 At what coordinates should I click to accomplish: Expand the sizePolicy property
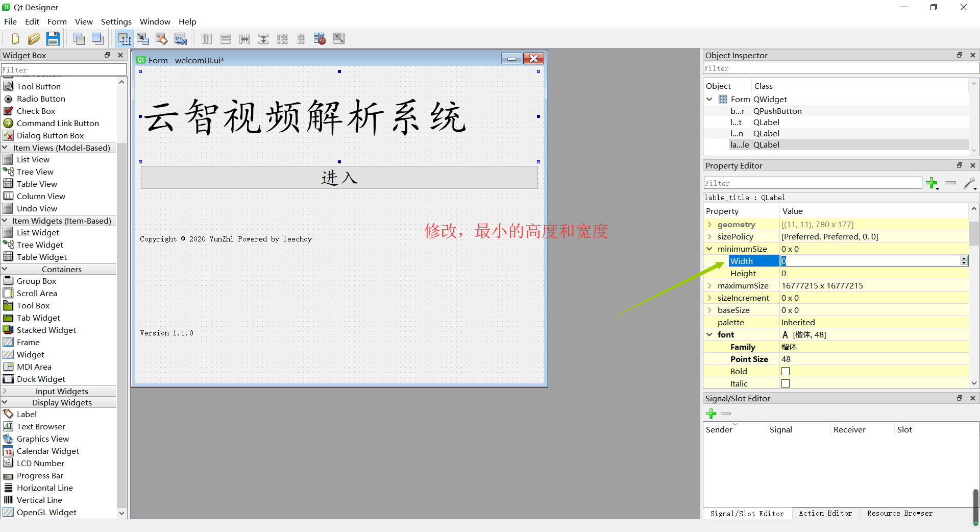pyautogui.click(x=709, y=236)
